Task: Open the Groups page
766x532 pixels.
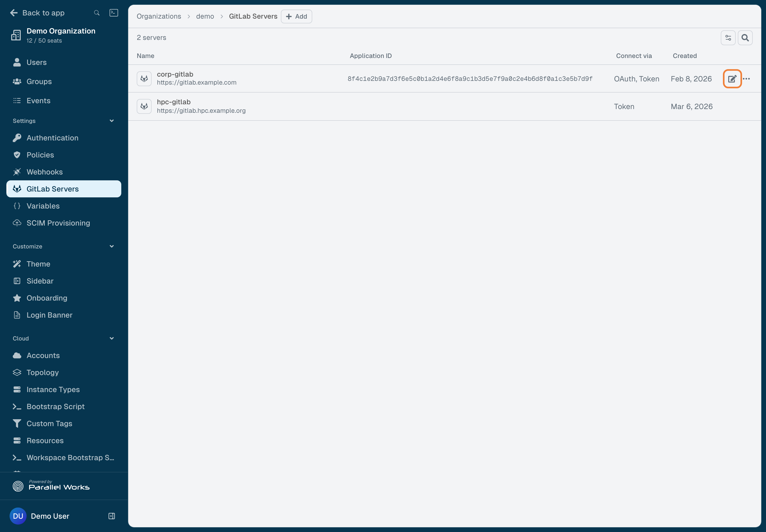Action: [64, 81]
